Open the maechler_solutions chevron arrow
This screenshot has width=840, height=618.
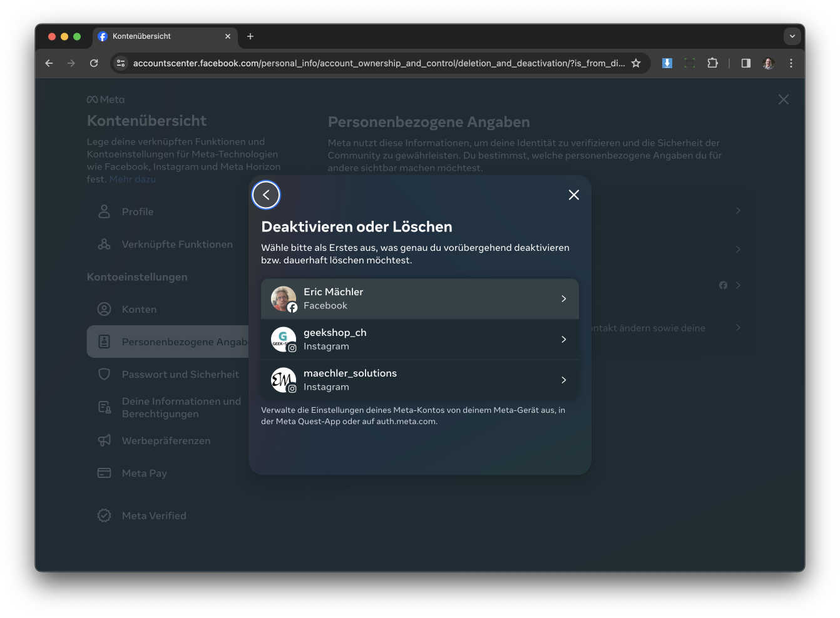click(563, 380)
